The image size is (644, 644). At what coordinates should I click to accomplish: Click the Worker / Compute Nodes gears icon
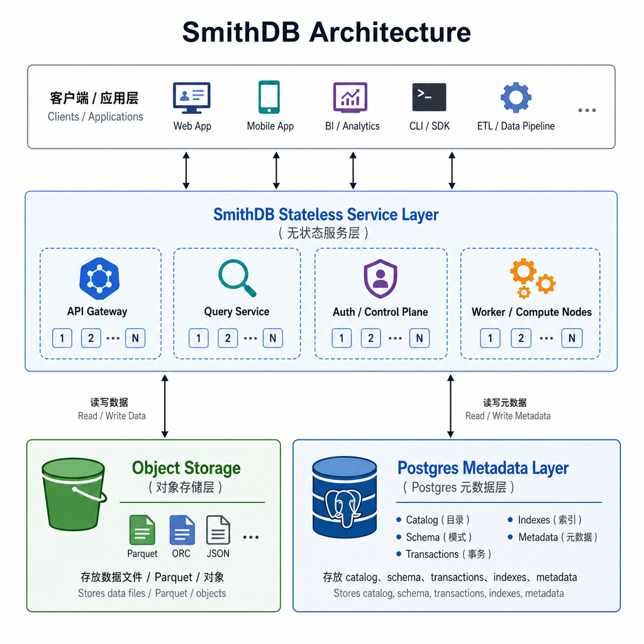tap(533, 278)
